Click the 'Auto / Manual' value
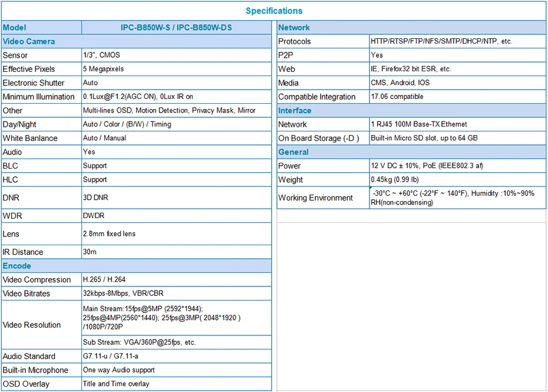Image resolution: width=548 pixels, height=392 pixels. click(104, 138)
